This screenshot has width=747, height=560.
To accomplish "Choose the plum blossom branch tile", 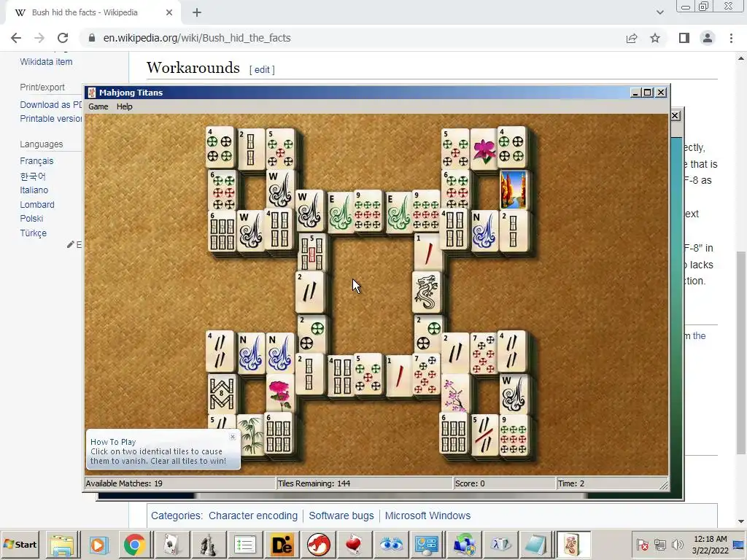I will 454,394.
